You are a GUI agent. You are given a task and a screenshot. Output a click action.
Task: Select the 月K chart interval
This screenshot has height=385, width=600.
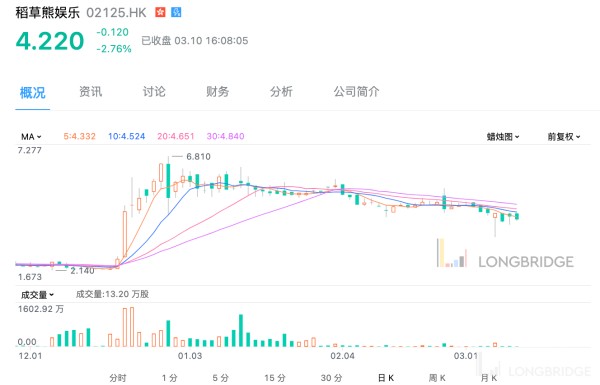pos(489,378)
